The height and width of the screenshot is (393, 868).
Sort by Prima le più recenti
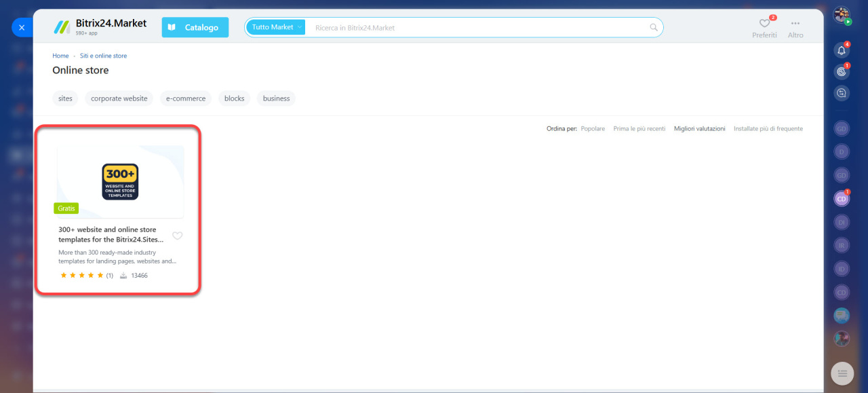(639, 128)
